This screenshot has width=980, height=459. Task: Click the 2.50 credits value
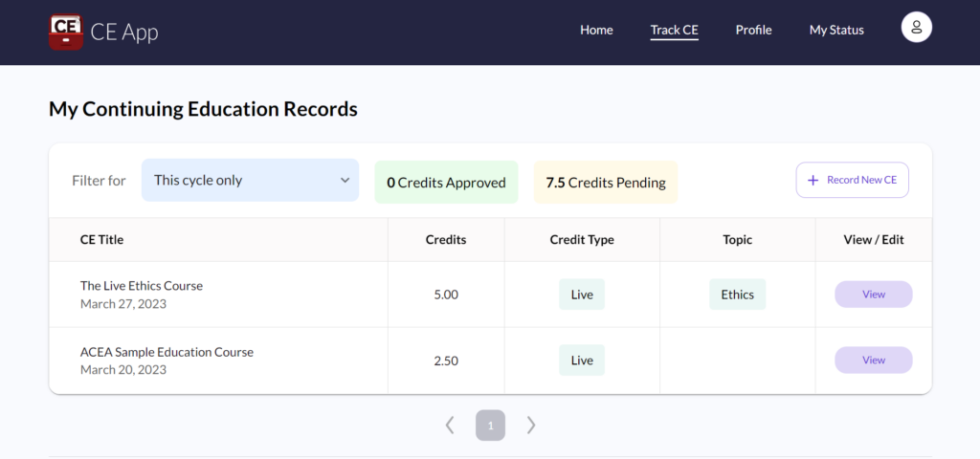click(446, 361)
